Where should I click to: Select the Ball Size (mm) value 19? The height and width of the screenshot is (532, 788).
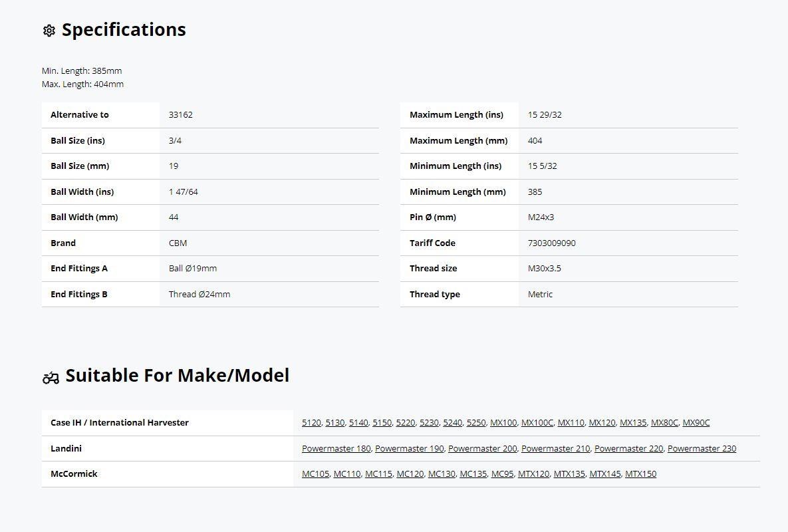[174, 166]
